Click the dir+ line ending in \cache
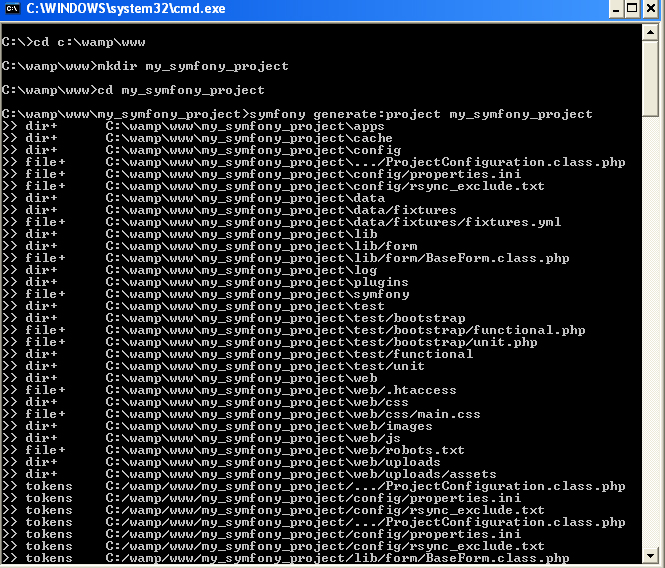 [197, 138]
